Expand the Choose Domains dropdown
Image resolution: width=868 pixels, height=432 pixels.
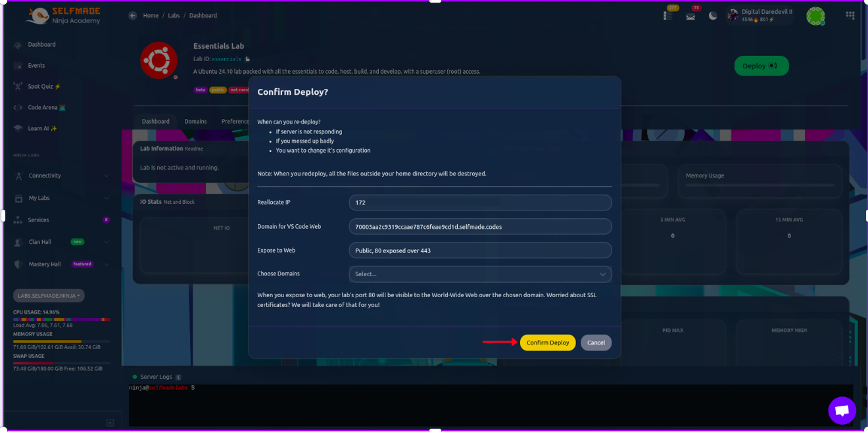tap(480, 274)
